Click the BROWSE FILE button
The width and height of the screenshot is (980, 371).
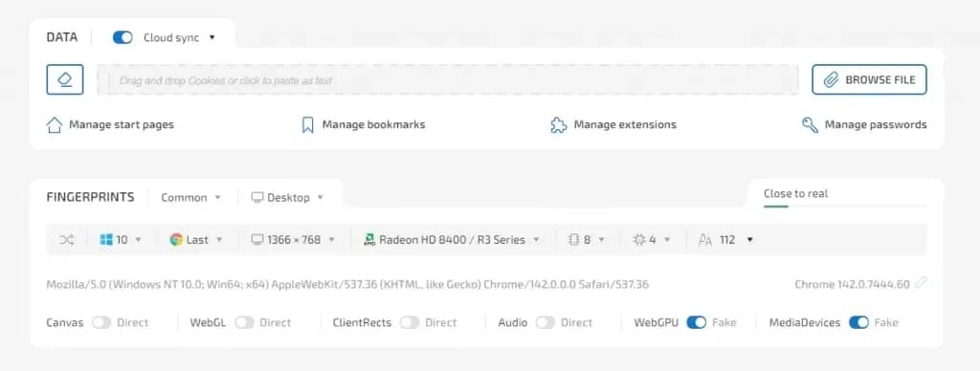[869, 80]
